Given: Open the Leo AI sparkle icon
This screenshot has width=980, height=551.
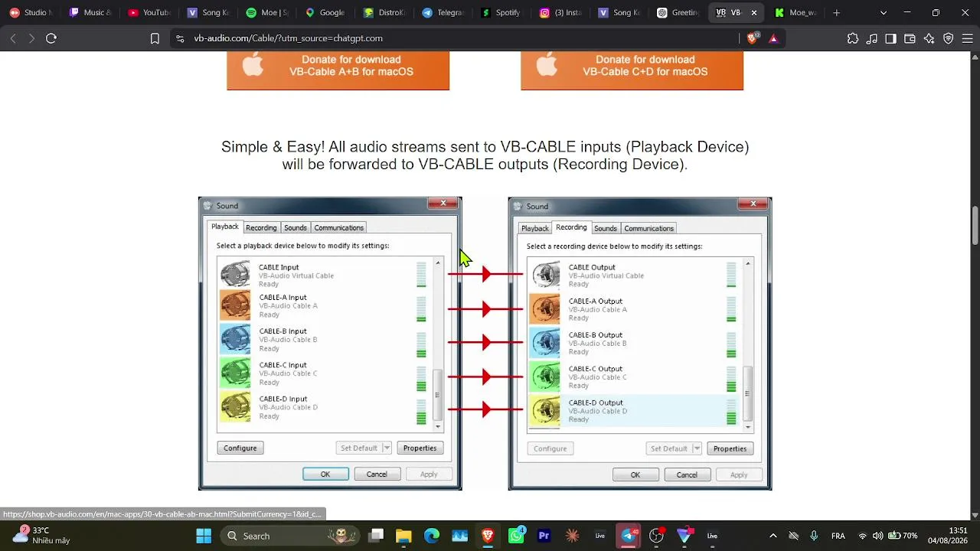Looking at the screenshot, I should pyautogui.click(x=929, y=38).
